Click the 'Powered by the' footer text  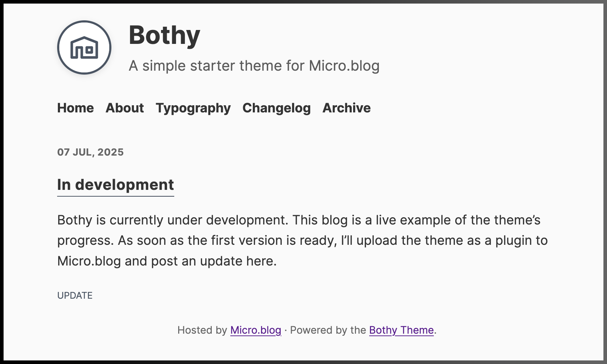pyautogui.click(x=328, y=330)
